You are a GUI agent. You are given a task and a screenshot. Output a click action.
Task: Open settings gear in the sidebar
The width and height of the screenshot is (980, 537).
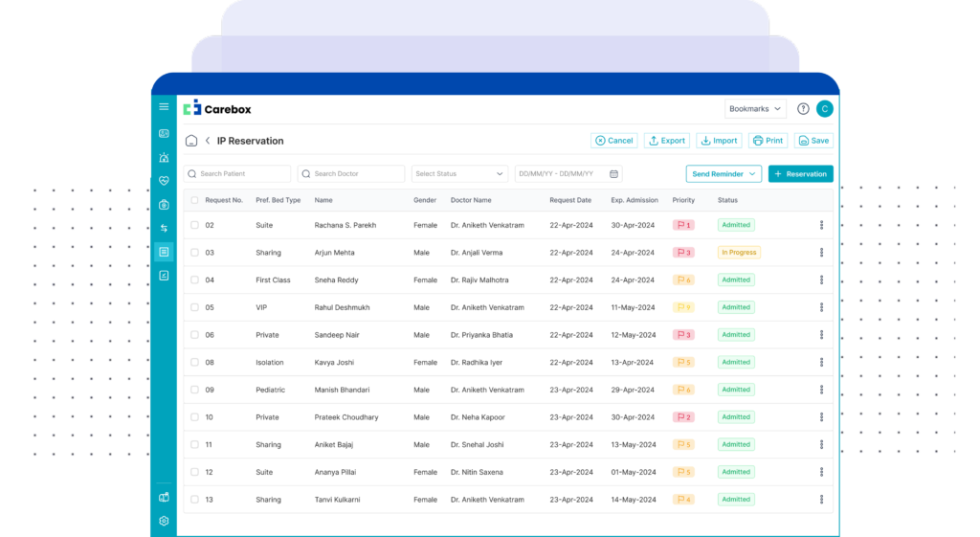click(x=164, y=521)
